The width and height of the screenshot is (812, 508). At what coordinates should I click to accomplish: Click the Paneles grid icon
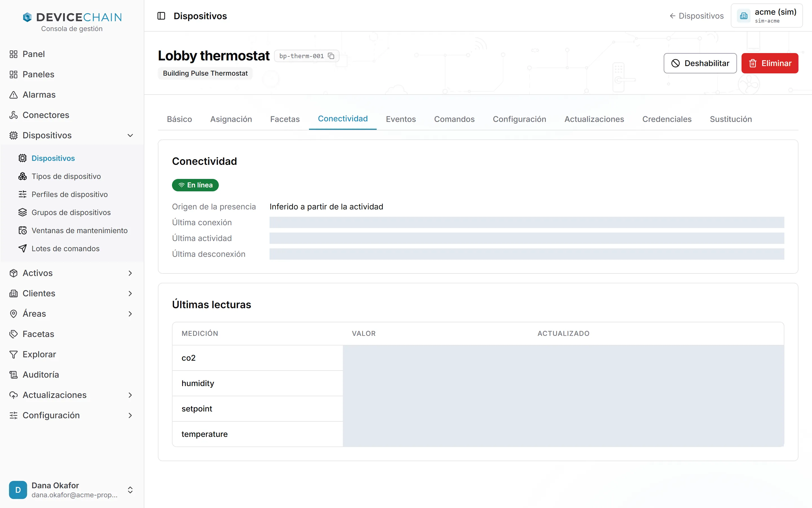click(14, 74)
